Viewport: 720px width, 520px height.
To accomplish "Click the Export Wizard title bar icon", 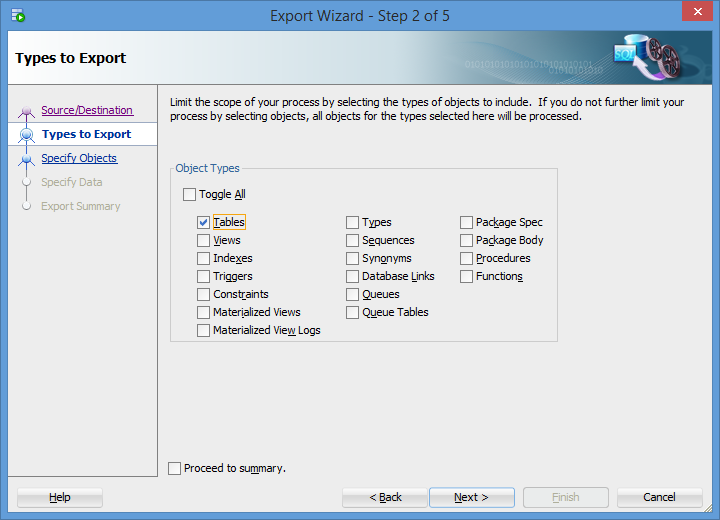I will 18,16.
